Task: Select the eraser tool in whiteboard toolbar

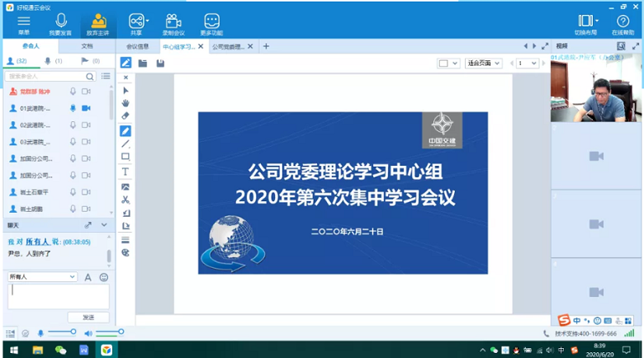Action: [x=125, y=116]
